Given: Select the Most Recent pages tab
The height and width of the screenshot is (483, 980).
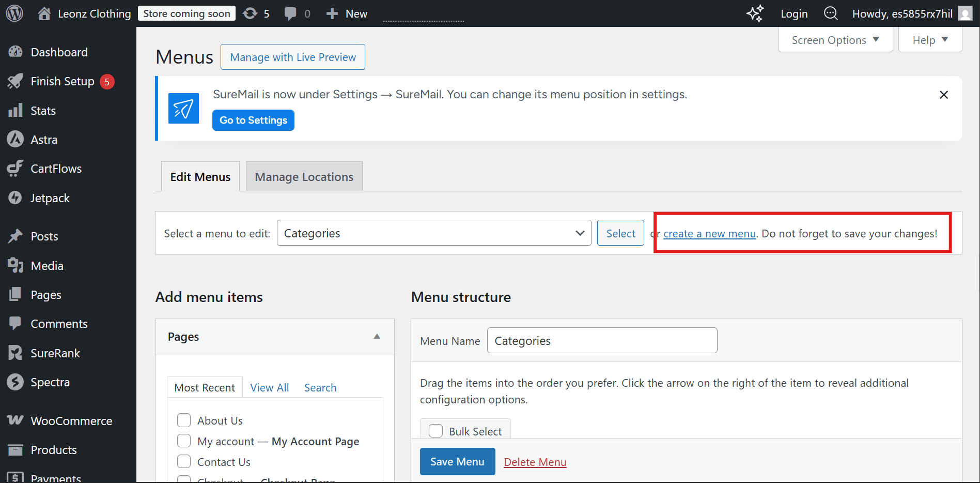Looking at the screenshot, I should [x=205, y=387].
